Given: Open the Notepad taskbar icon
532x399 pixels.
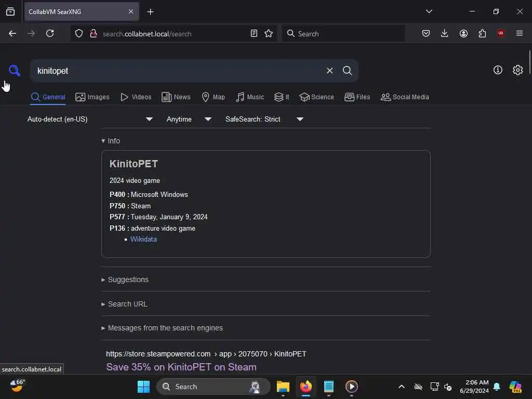Looking at the screenshot, I should coord(328,387).
